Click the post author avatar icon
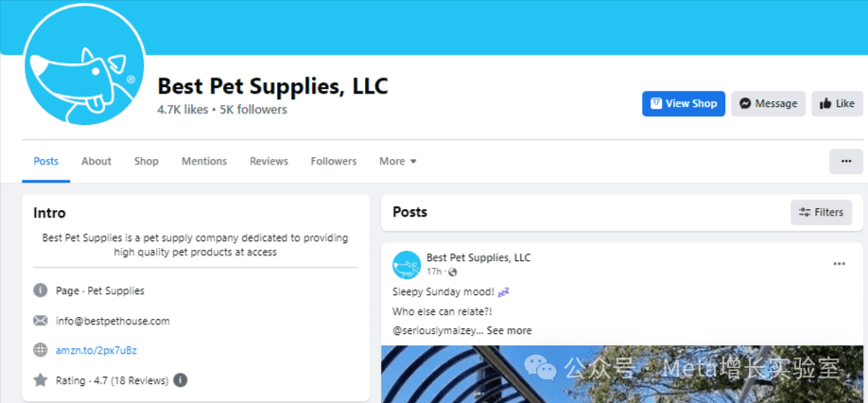The width and height of the screenshot is (868, 403). coord(407,265)
